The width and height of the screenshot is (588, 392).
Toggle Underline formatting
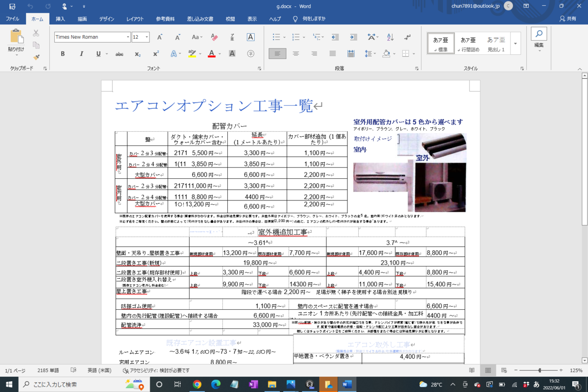[x=98, y=54]
